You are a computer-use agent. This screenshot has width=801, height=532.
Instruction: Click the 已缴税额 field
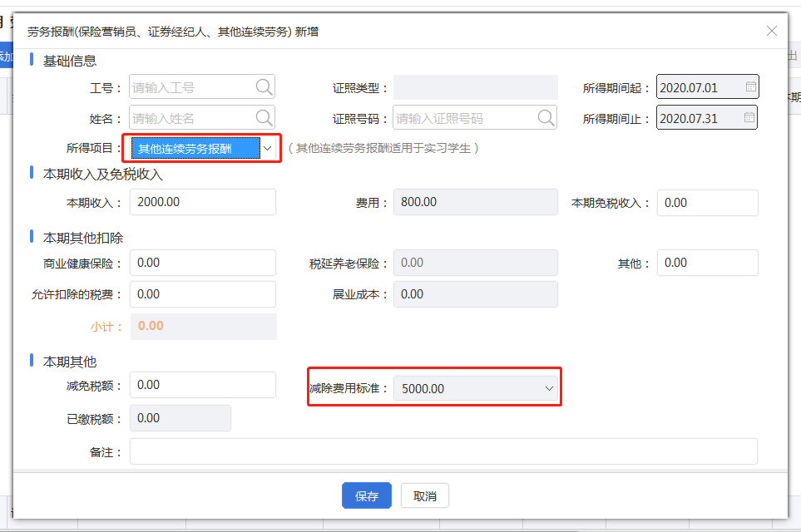pyautogui.click(x=180, y=418)
